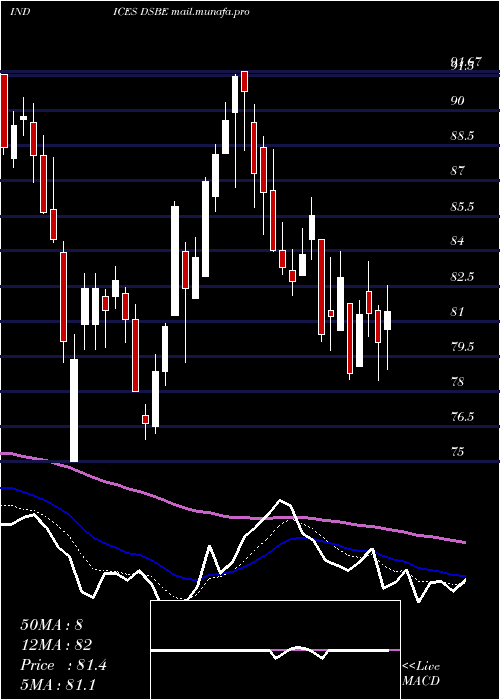Image resolution: width=500 pixels, height=700 pixels.
Task: Click the mail.munafa.pro chart title text
Action: click(210, 12)
